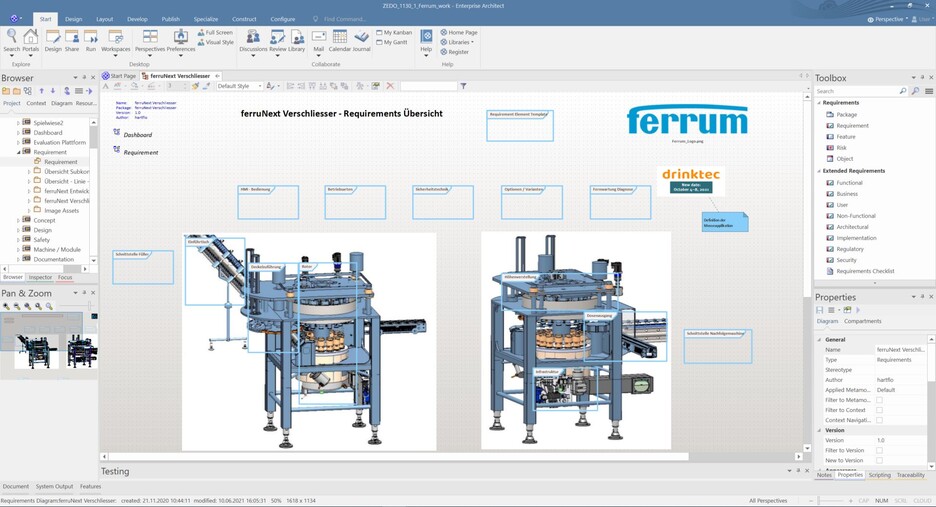
Task: Click the Design ribbon icon in the Start ribbon
Action: 53,41
